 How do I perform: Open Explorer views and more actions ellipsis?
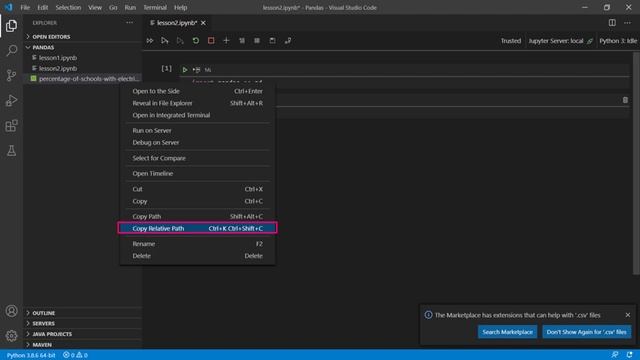(129, 23)
